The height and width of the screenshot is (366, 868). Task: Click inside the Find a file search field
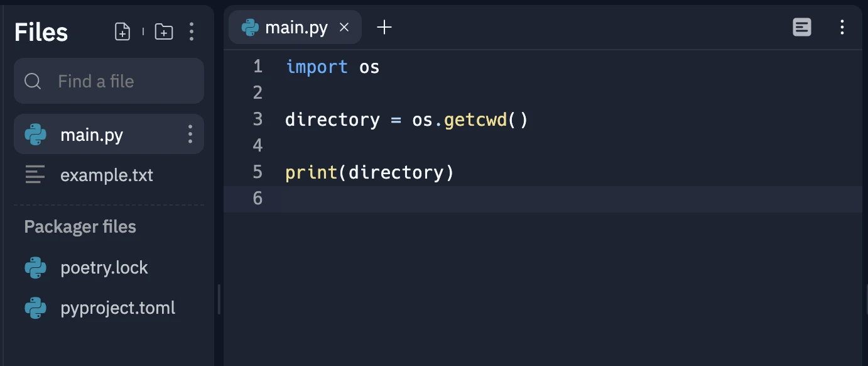109,80
